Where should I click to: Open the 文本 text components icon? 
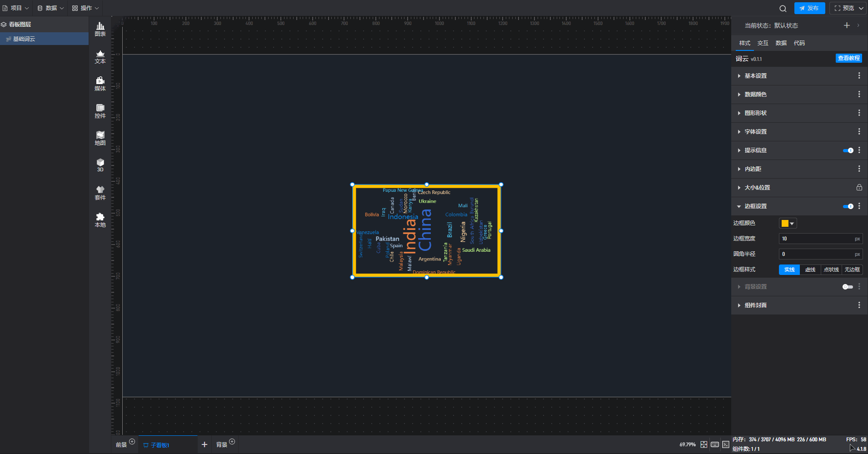(x=100, y=56)
